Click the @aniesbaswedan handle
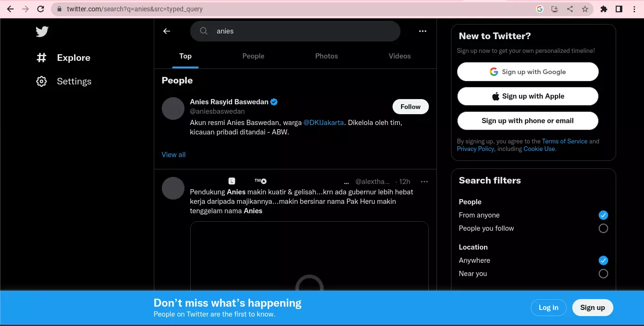The width and height of the screenshot is (644, 326). tap(217, 111)
